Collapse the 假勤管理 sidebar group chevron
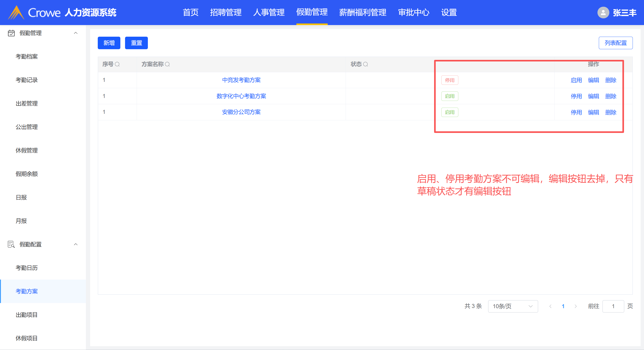 click(76, 33)
